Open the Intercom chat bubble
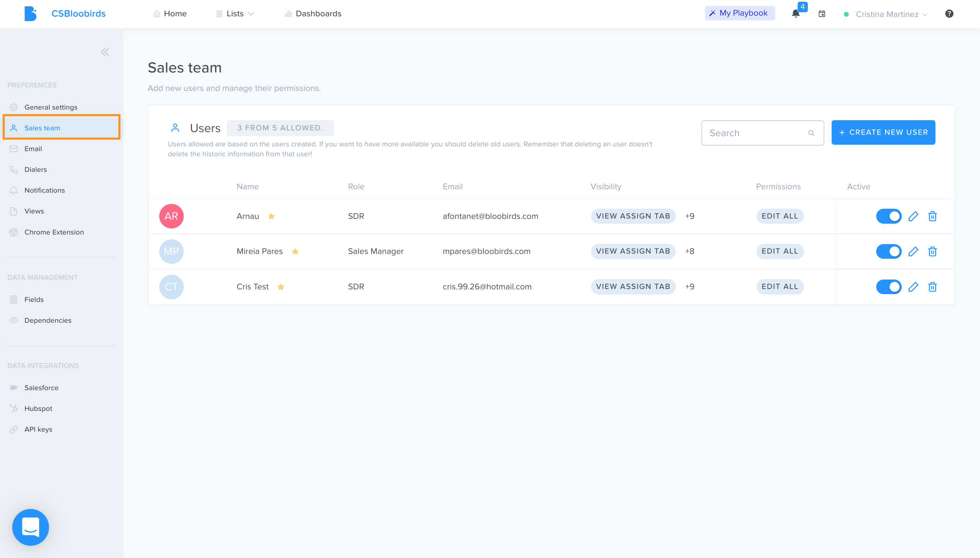Viewport: 980px width, 558px height. tap(31, 527)
